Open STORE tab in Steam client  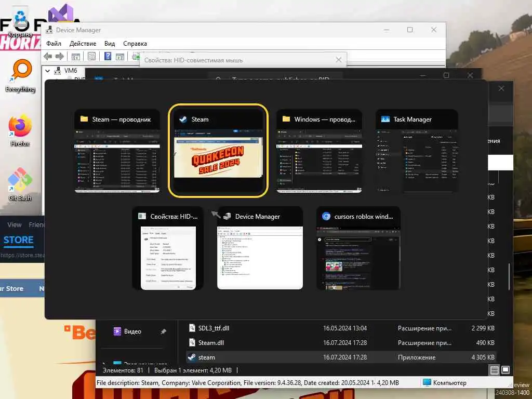18,240
